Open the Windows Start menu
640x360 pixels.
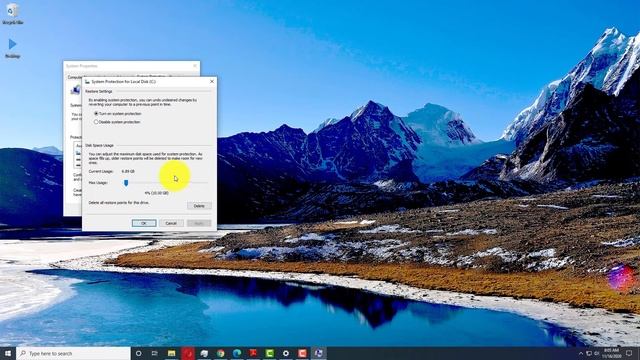[x=8, y=353]
